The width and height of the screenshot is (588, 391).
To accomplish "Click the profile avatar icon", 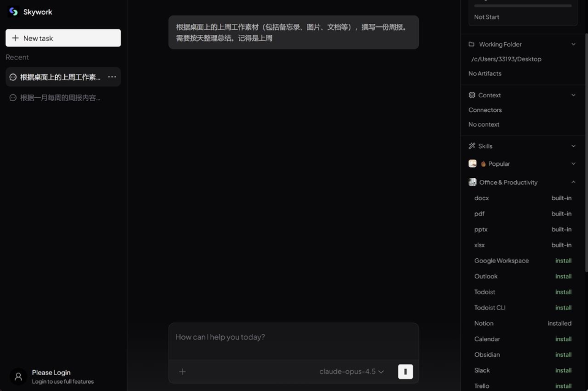I will 17,376.
